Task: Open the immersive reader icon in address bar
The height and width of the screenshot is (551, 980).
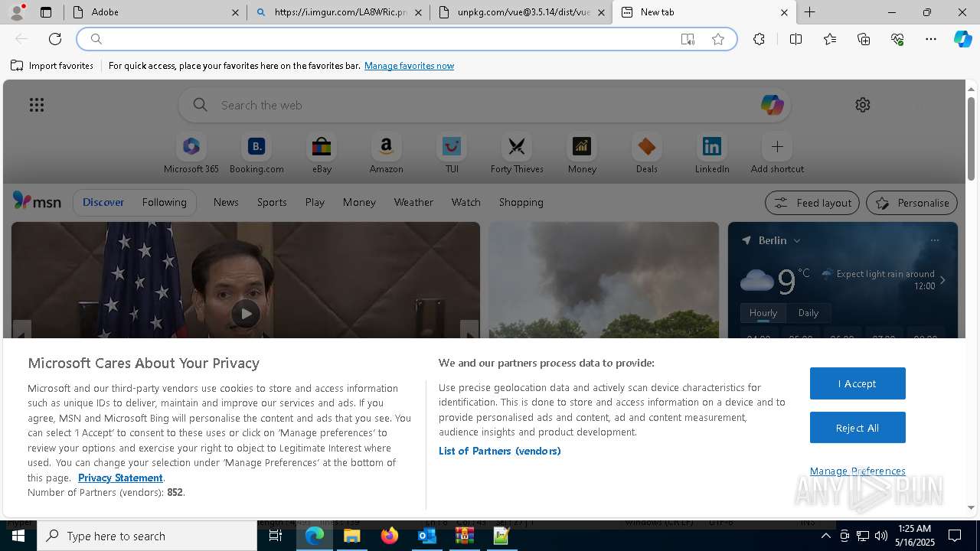Action: pos(688,39)
